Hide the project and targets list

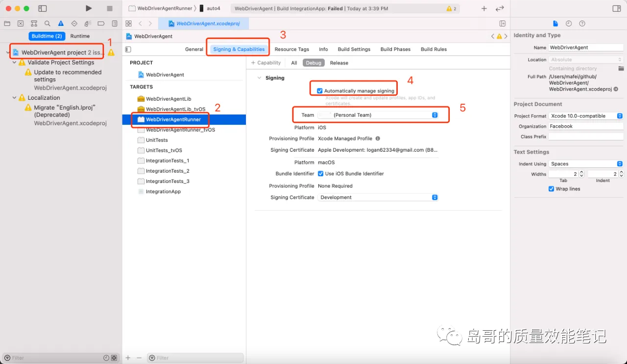point(128,49)
